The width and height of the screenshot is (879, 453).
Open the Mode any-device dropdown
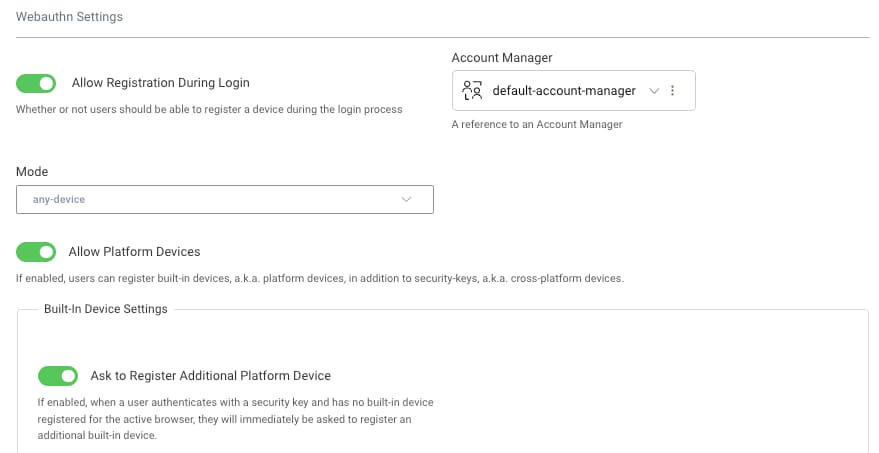(x=225, y=200)
